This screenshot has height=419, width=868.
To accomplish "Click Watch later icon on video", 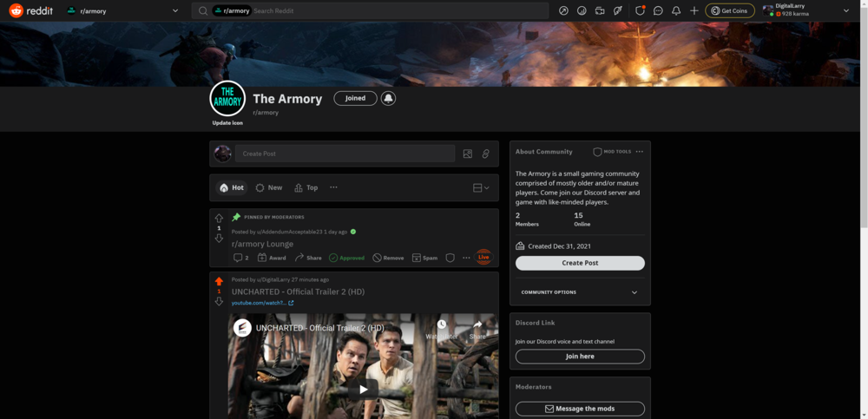I will [x=442, y=329].
